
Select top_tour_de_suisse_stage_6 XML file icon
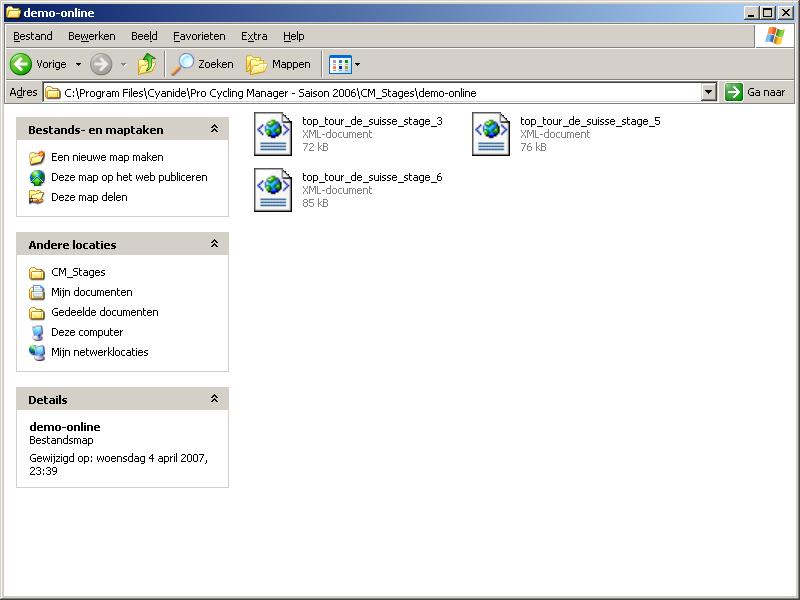click(273, 190)
